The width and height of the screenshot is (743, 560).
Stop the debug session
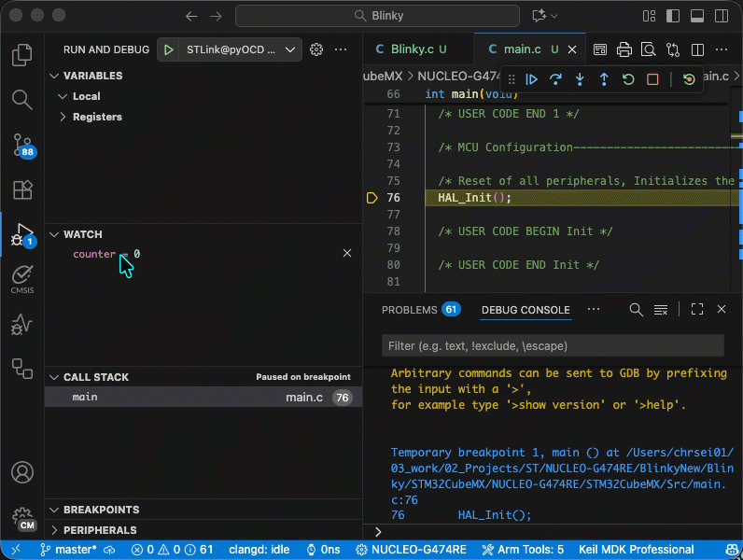(652, 79)
